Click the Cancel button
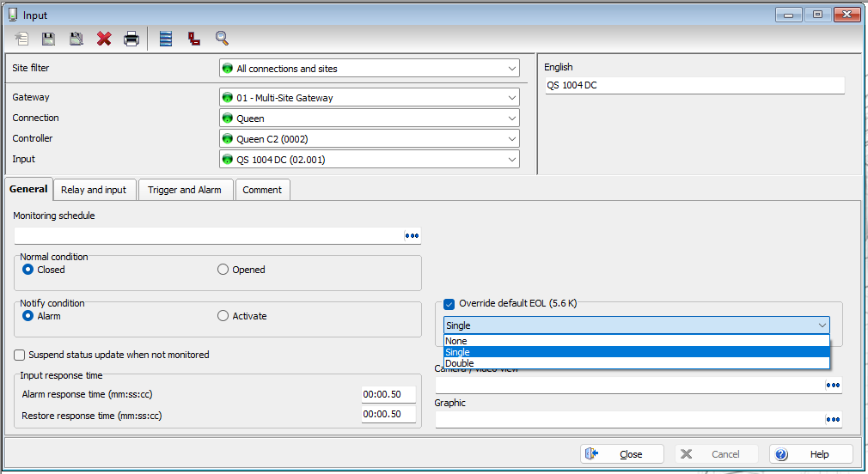 click(x=716, y=454)
